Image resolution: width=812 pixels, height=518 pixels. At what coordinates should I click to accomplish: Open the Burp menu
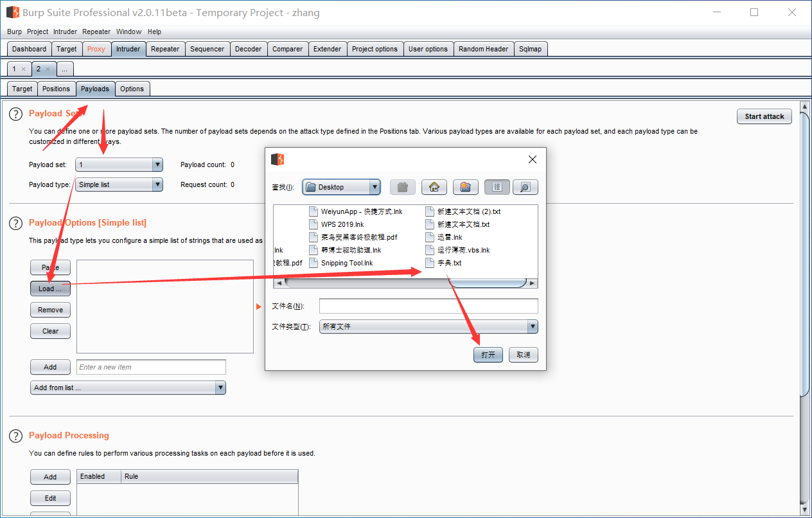click(14, 31)
